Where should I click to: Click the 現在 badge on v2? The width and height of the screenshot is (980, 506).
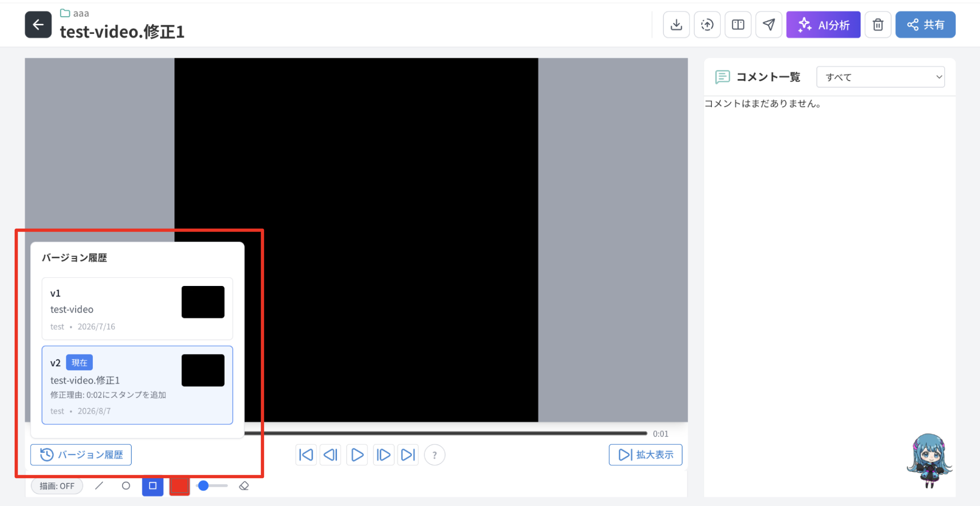tap(80, 363)
